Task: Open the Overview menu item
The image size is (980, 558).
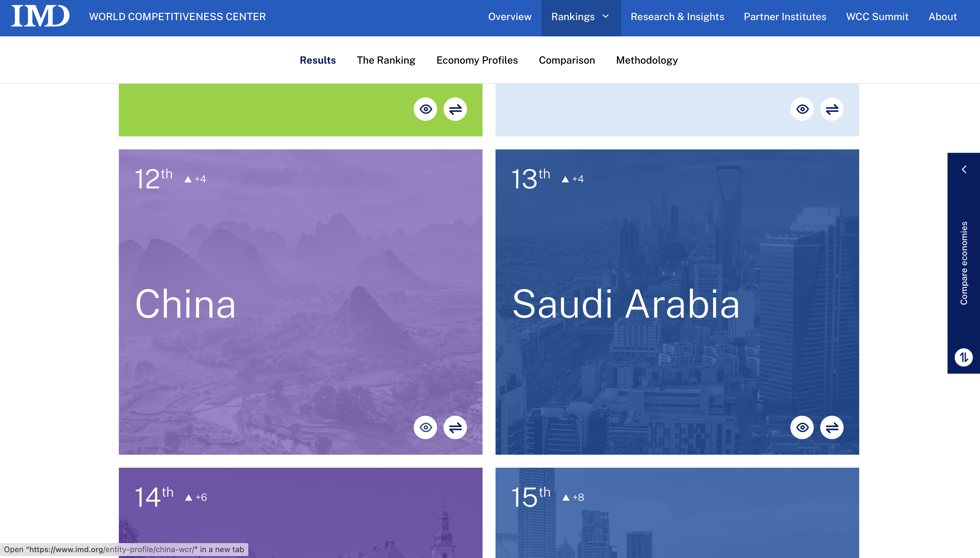Action: point(509,17)
